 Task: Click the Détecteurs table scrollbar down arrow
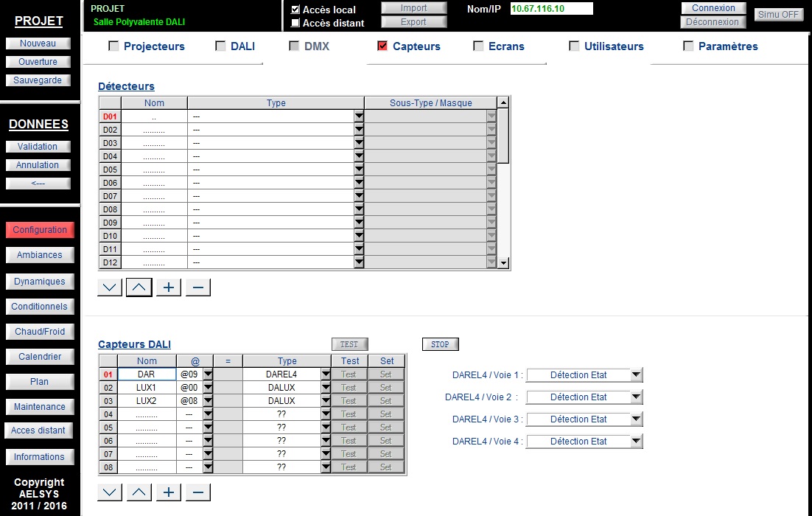(503, 263)
